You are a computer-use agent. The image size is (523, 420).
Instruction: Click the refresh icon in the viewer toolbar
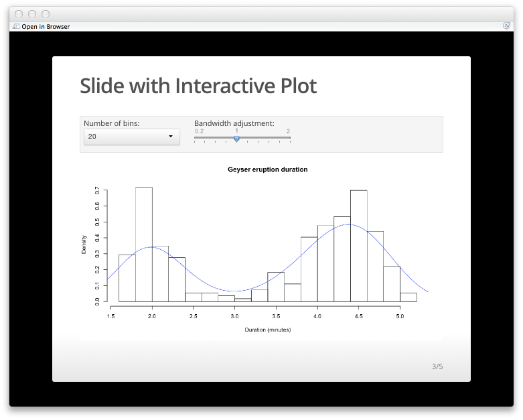(506, 26)
